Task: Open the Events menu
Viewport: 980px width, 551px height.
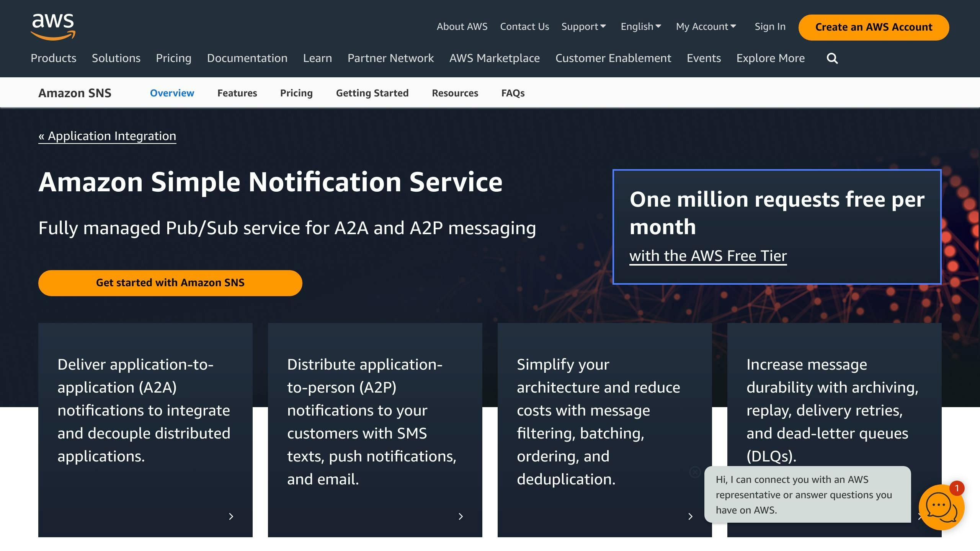Action: 704,58
